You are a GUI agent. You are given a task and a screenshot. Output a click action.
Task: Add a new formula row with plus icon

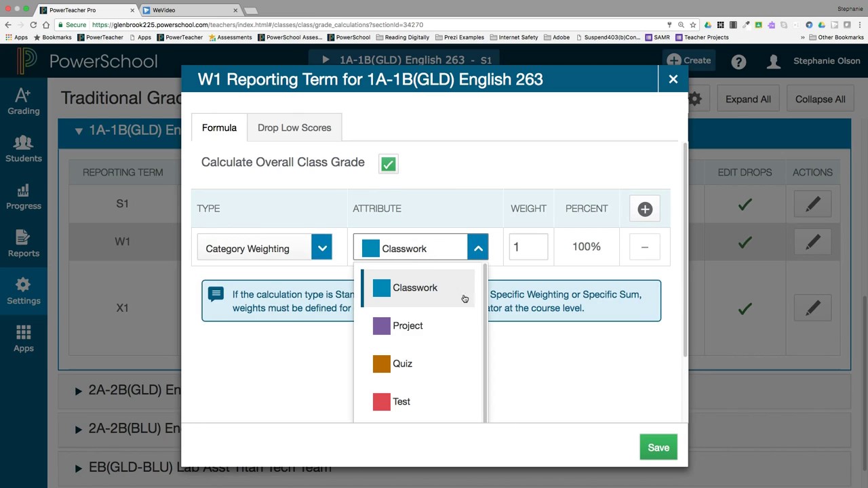pos(645,209)
